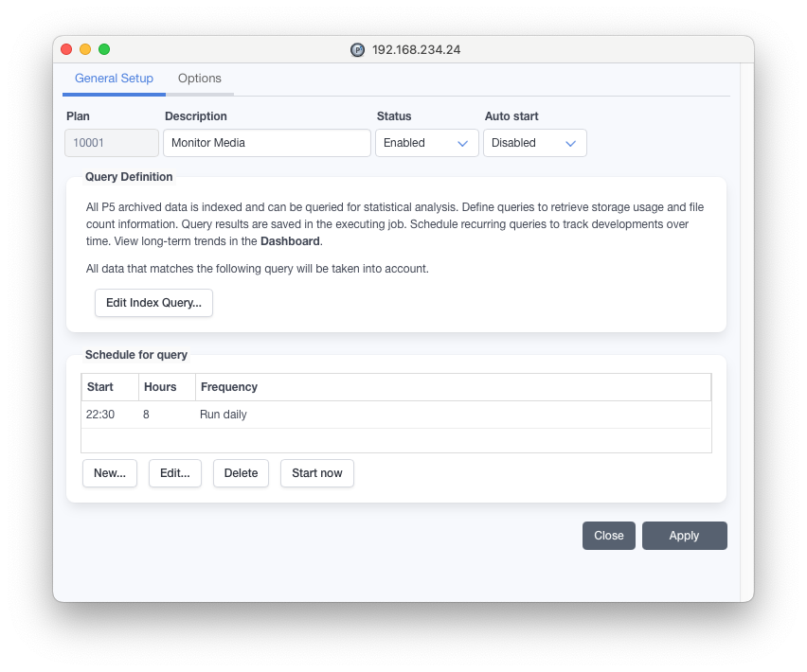Viewport: 807px width, 672px height.
Task: Focus the Description field Monitor Media
Action: click(x=267, y=143)
